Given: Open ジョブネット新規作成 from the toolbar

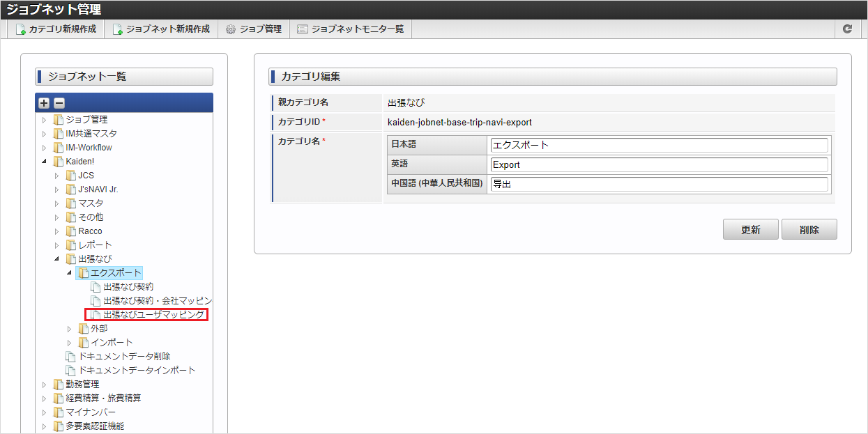Looking at the screenshot, I should click(161, 29).
